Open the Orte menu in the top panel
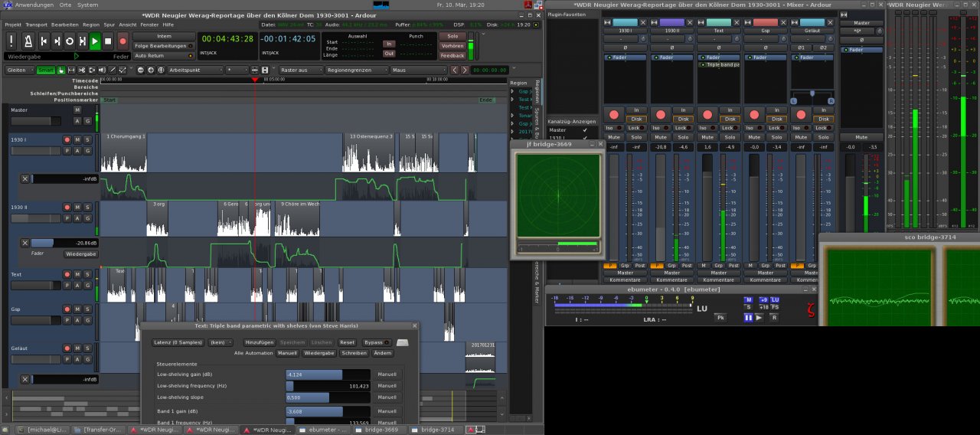Screen dimensions: 980x435 click(65, 5)
